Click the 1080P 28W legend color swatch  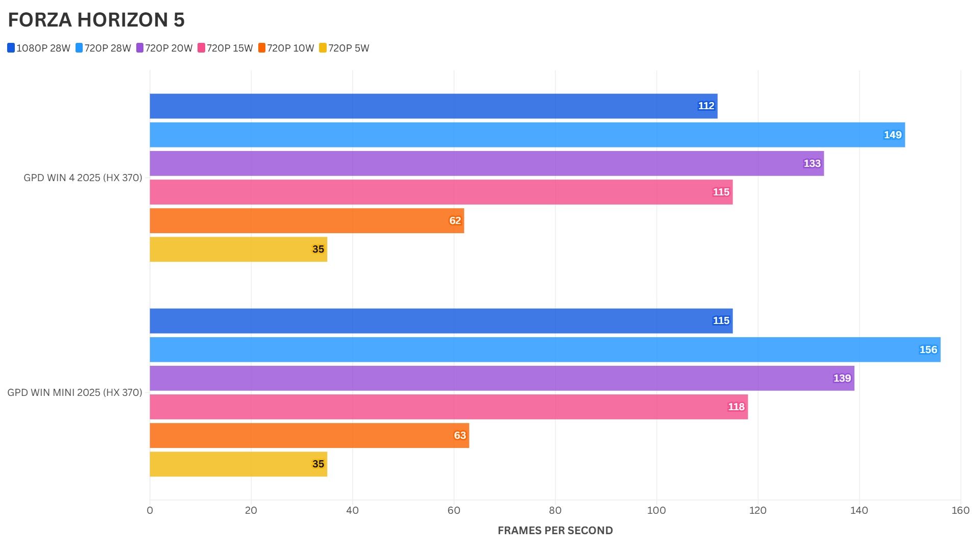(11, 48)
